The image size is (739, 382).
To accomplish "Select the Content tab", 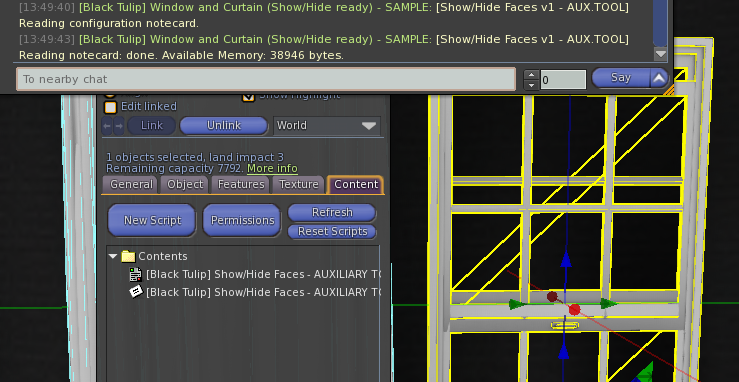I will [356, 184].
